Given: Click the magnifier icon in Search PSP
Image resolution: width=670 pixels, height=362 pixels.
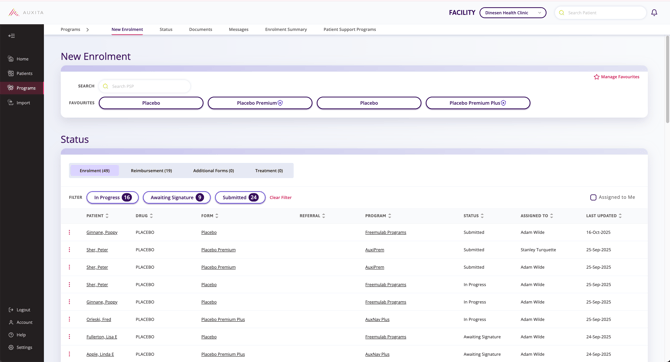Looking at the screenshot, I should click(106, 86).
